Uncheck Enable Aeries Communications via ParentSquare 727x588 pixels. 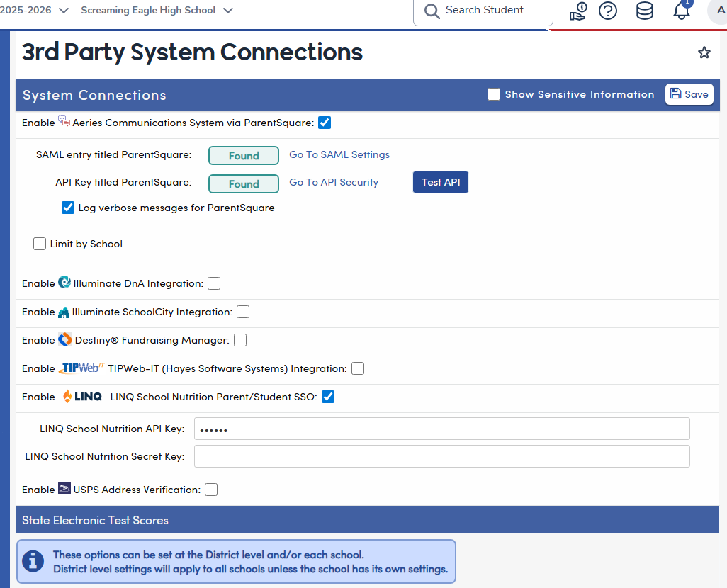(x=325, y=123)
